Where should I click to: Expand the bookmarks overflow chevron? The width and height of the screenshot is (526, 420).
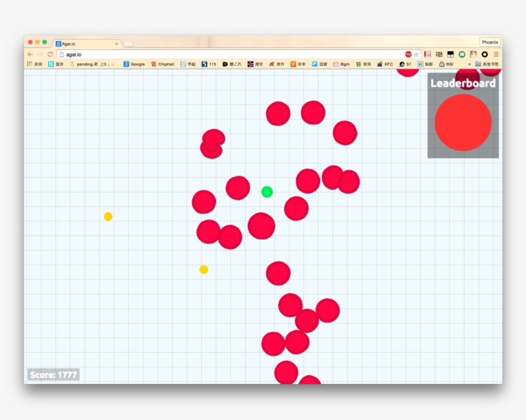469,64
